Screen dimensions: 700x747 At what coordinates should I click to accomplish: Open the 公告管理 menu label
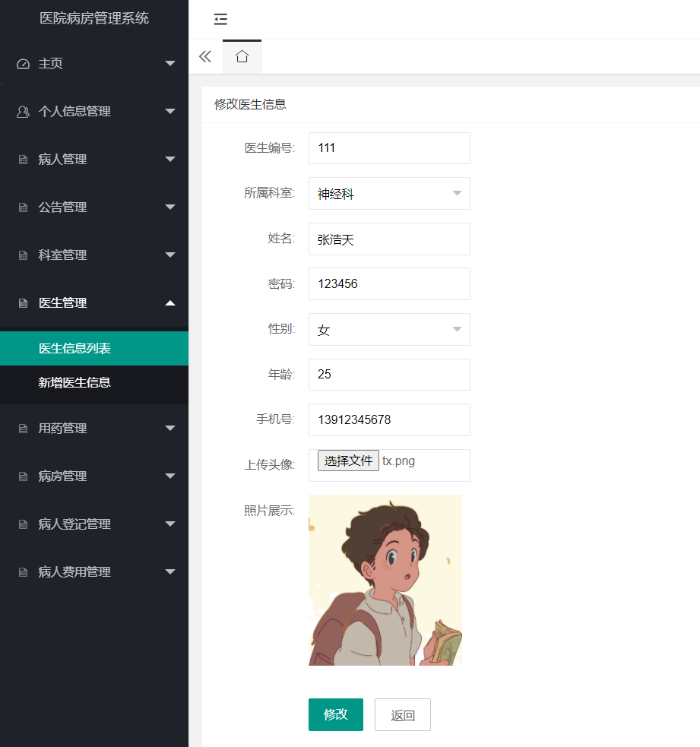[62, 207]
